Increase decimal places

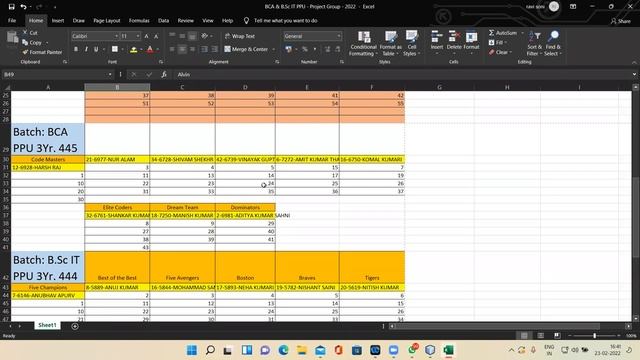327,49
